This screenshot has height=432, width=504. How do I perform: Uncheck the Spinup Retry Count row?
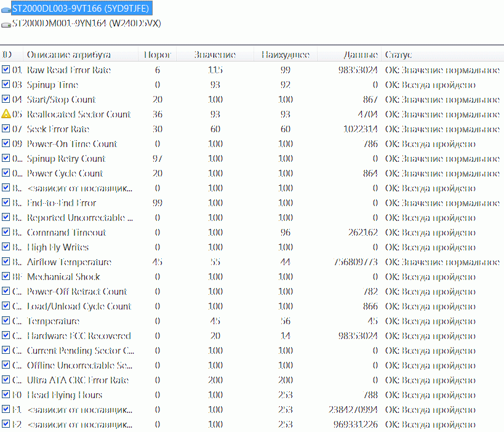(6, 158)
